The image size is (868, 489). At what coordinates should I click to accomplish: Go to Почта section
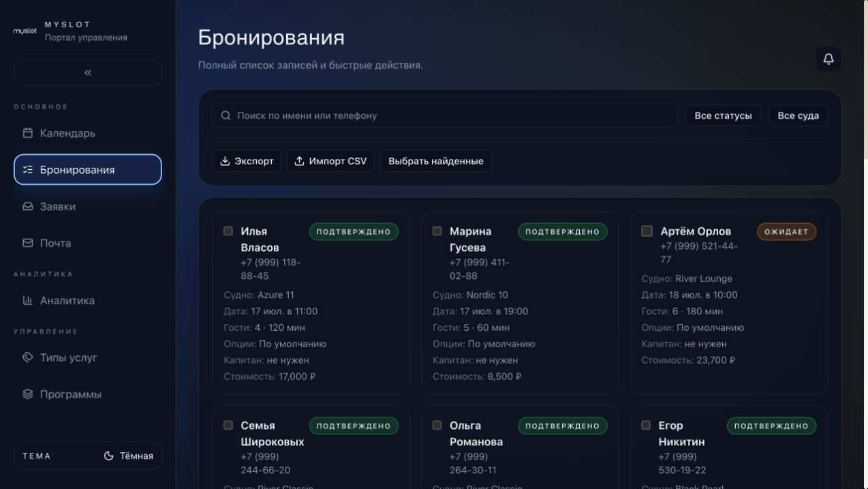[x=88, y=243]
